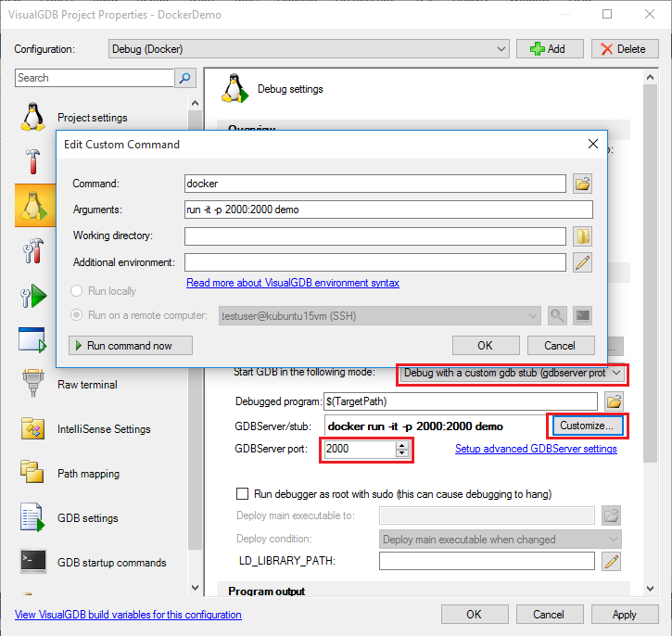Browse for Debugged program file
672x636 pixels.
coord(614,401)
